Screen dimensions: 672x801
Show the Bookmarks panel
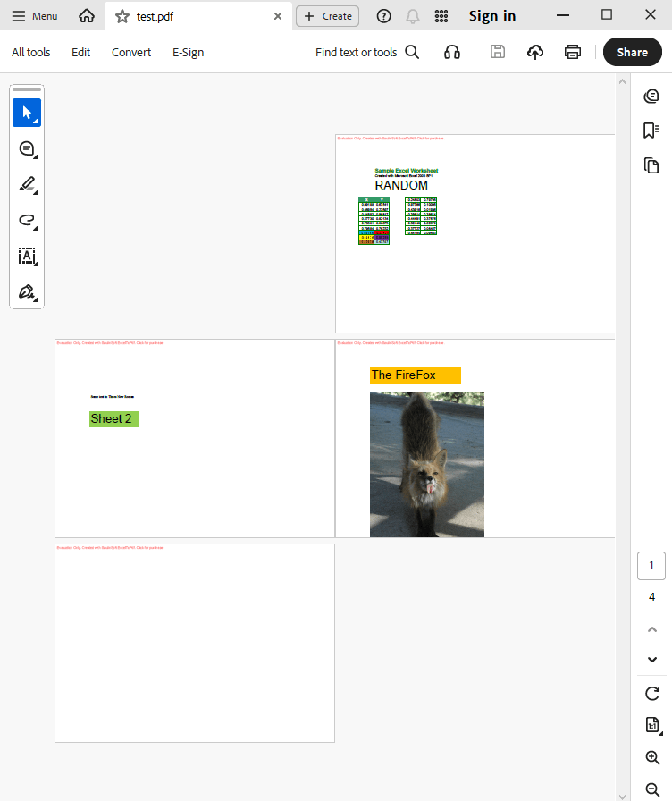coord(651,131)
